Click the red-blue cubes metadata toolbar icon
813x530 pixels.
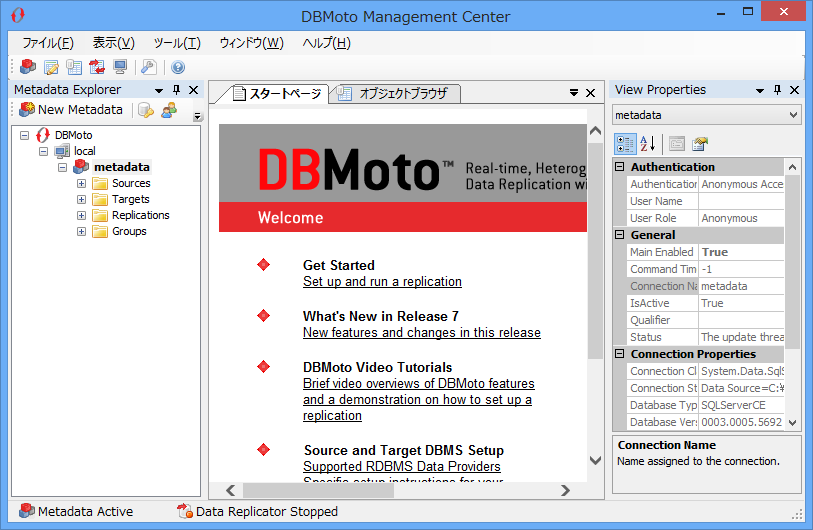pyautogui.click(x=28, y=67)
